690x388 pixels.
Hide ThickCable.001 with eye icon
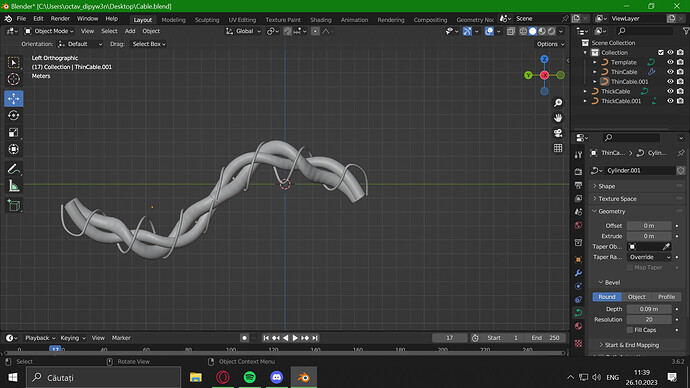coord(670,101)
